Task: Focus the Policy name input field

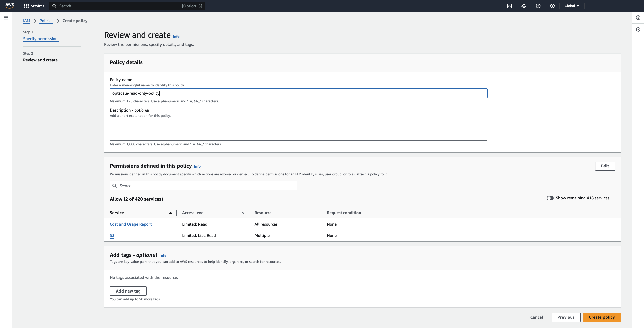Action: coord(298,93)
